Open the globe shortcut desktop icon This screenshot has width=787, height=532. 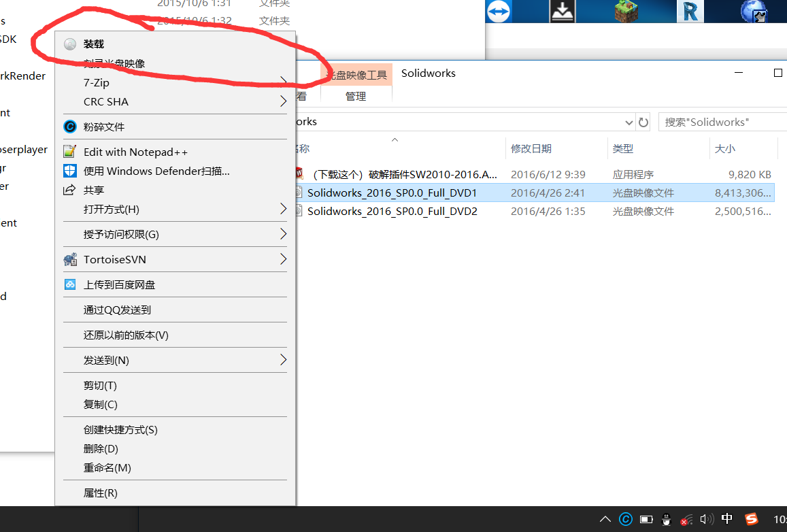tap(754, 11)
